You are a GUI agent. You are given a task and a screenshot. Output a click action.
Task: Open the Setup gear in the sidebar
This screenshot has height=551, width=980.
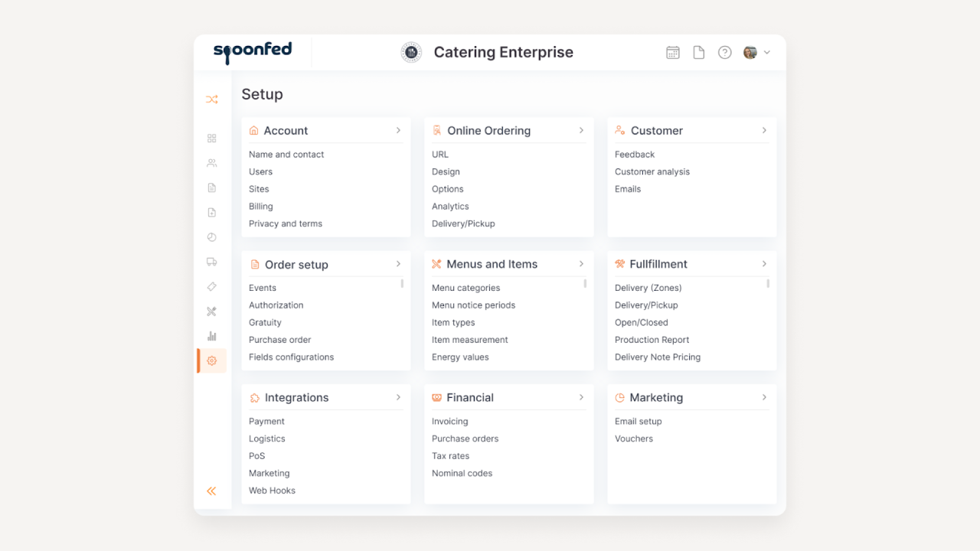pos(212,360)
